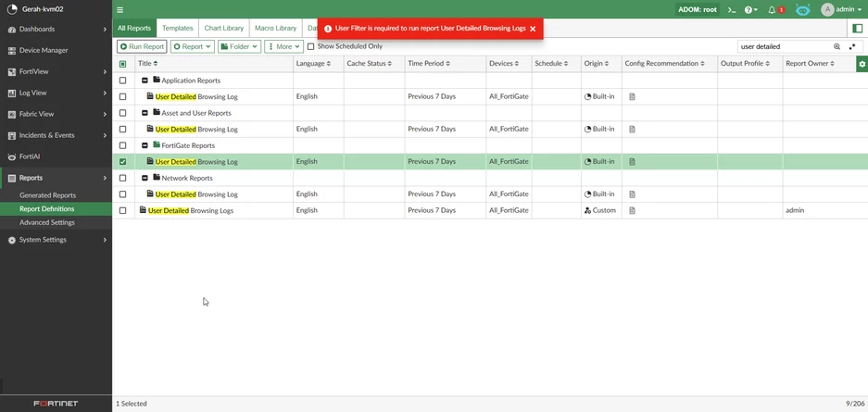Viewport: 868px width, 412px height.
Task: Click config recommendation icon in Application Reports row
Action: point(632,97)
